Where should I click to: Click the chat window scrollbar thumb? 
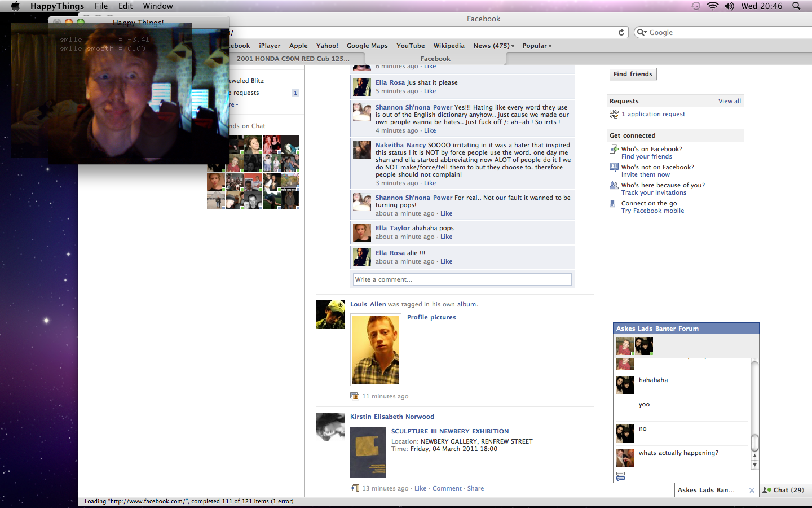pyautogui.click(x=754, y=443)
